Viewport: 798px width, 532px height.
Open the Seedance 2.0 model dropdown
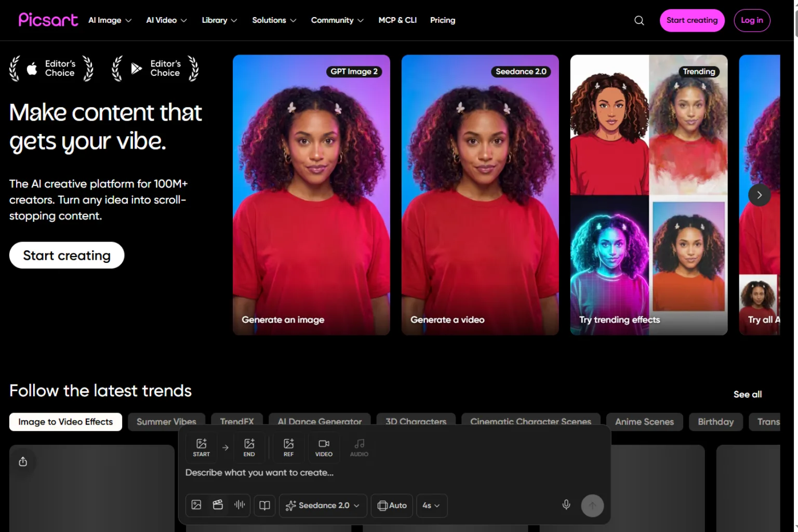click(323, 506)
